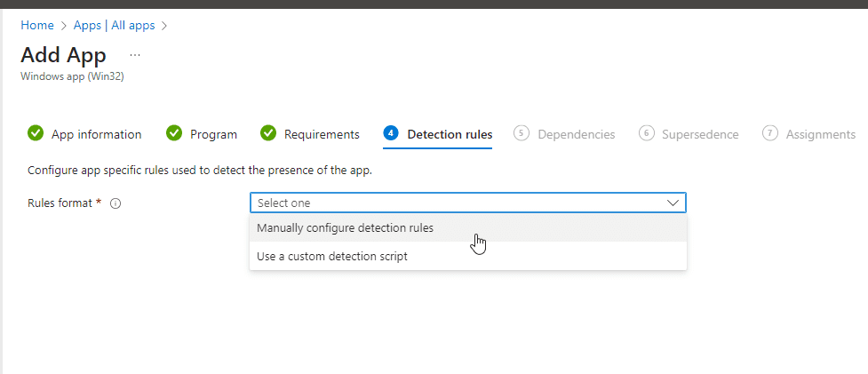Collapse the Rules format dropdown chevron

(x=673, y=203)
